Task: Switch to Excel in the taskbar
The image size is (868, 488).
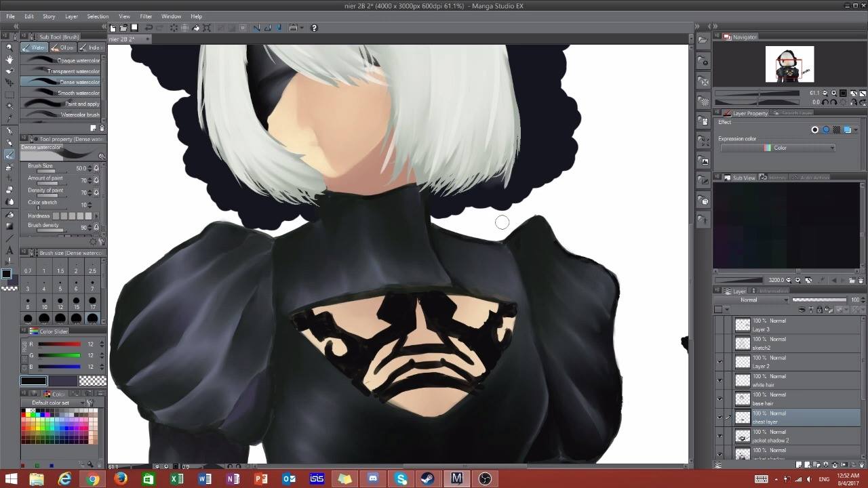Action: point(177,479)
